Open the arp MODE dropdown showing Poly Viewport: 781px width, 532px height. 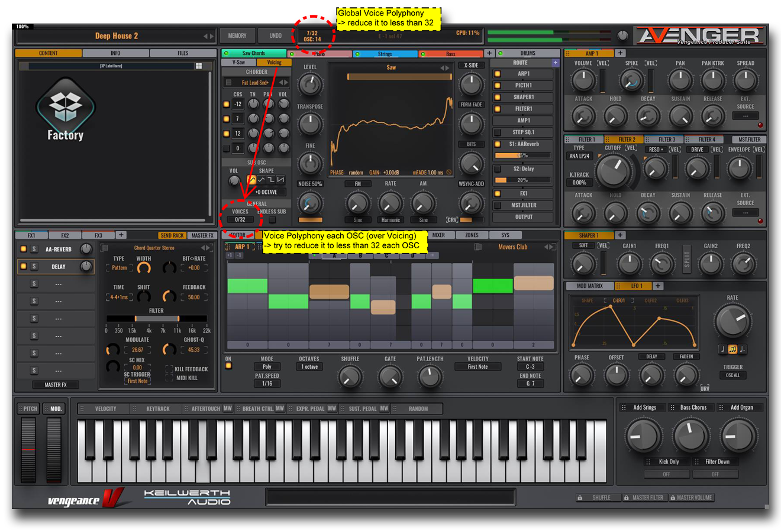[267, 366]
